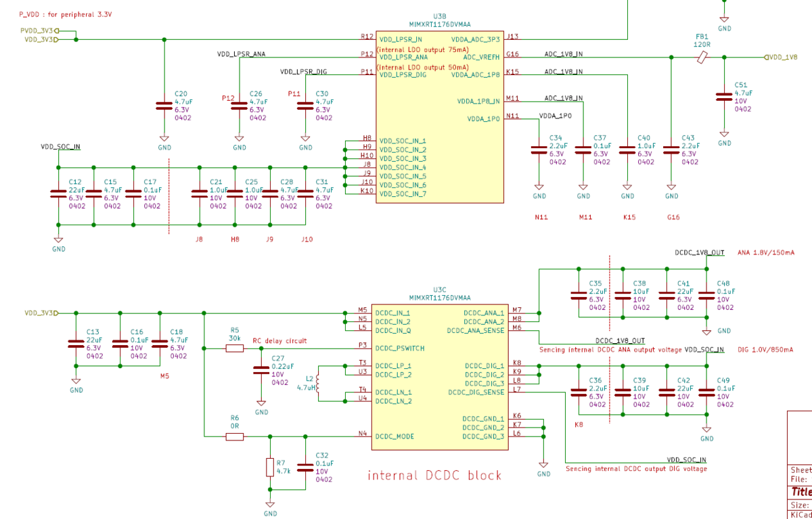Select the 'DIG 1.0V/850mA' annotation

point(767,349)
